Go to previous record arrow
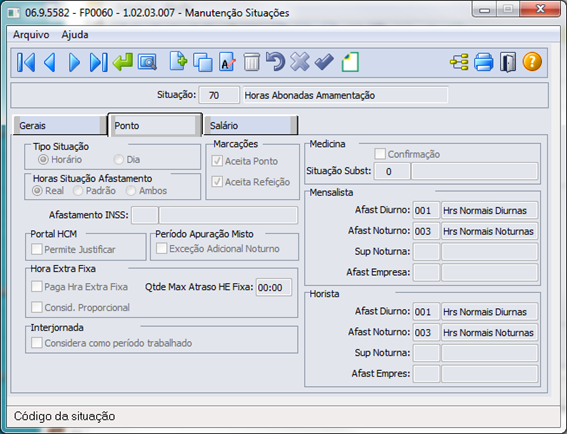The width and height of the screenshot is (567, 434). (50, 62)
